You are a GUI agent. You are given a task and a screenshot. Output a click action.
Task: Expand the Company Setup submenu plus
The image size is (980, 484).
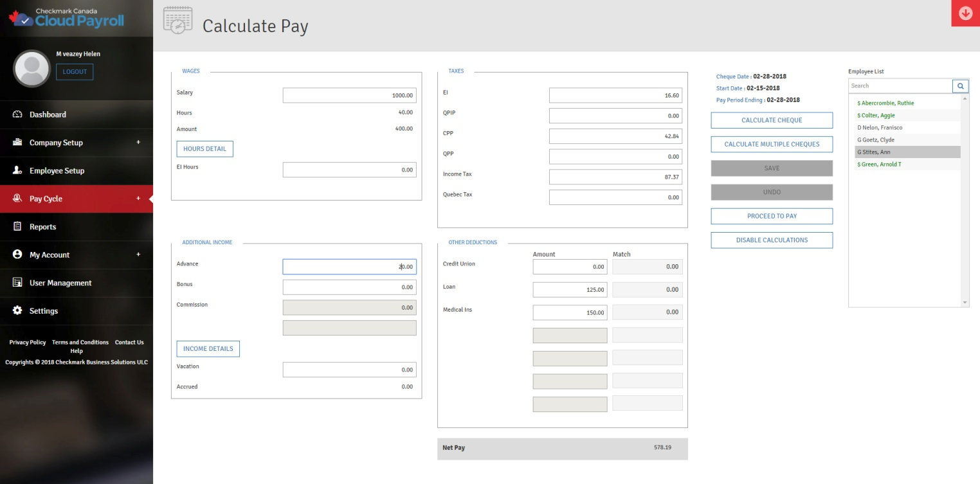coord(138,142)
